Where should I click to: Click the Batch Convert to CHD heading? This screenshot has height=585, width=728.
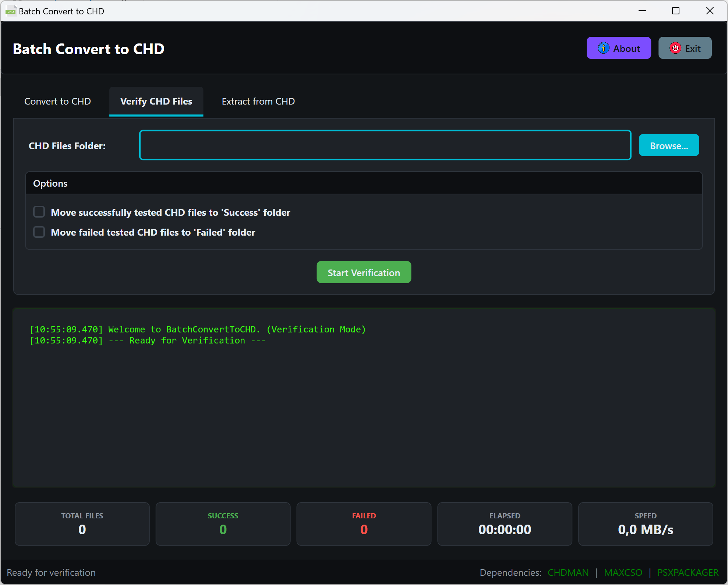click(x=89, y=49)
